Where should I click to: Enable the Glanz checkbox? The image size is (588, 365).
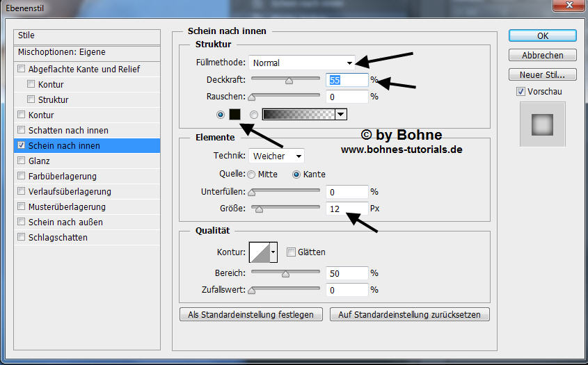click(22, 161)
